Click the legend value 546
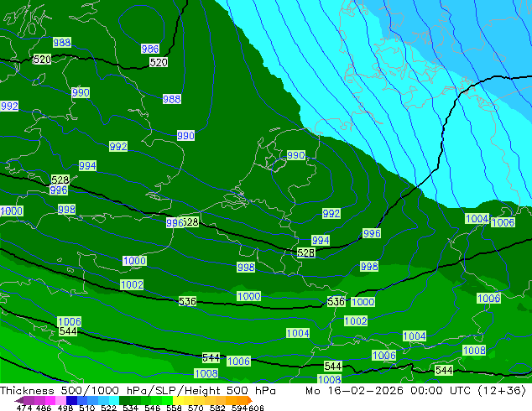The width and height of the screenshot is (532, 411). point(152,408)
